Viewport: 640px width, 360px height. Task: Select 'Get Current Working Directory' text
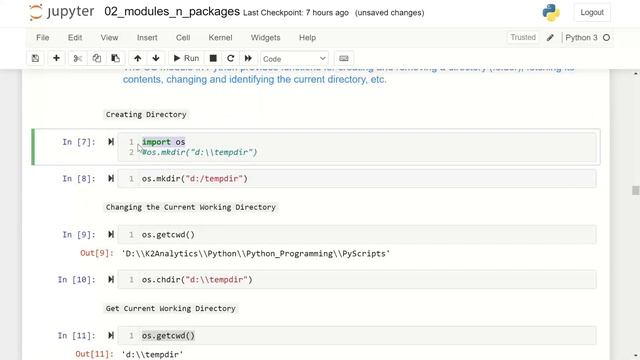171,309
